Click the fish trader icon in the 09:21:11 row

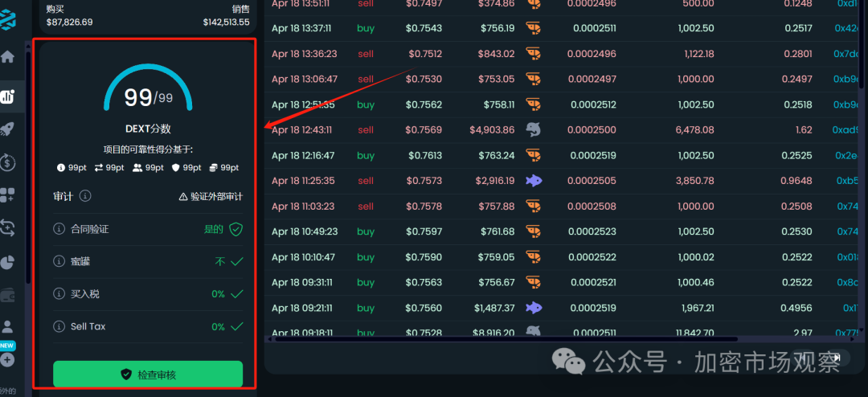(x=533, y=308)
